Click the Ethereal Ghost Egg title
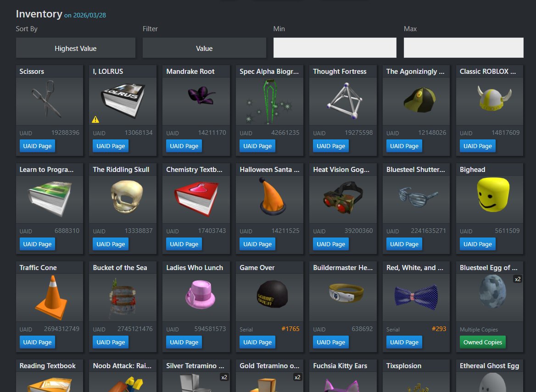The width and height of the screenshot is (536, 392). pos(489,366)
